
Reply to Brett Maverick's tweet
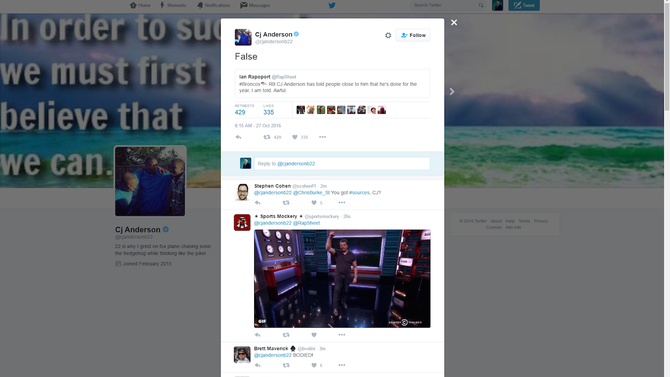click(258, 365)
